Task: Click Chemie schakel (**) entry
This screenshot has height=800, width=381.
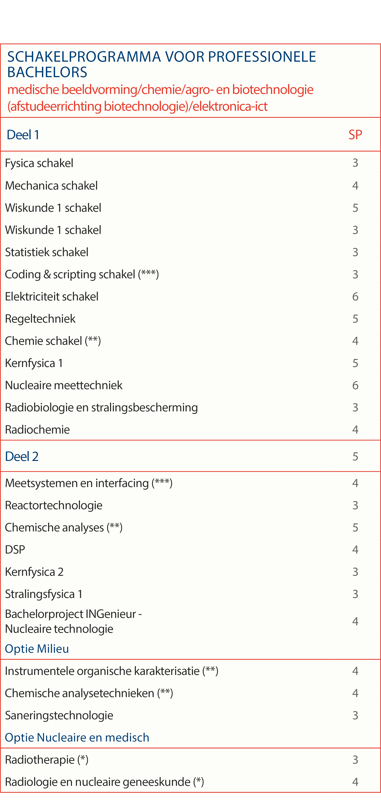Action: click(53, 341)
